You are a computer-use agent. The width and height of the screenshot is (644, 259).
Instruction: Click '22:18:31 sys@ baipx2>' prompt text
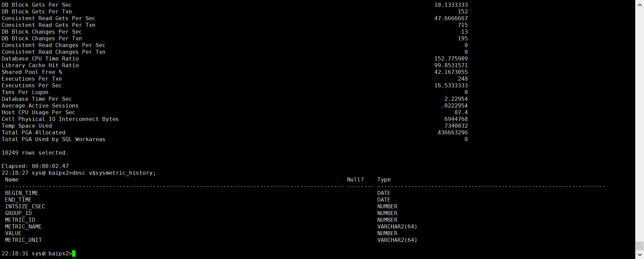[x=37, y=254]
